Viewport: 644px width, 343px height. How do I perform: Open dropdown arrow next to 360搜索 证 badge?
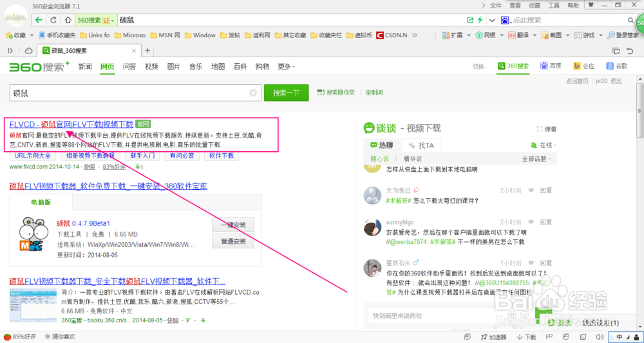point(112,21)
